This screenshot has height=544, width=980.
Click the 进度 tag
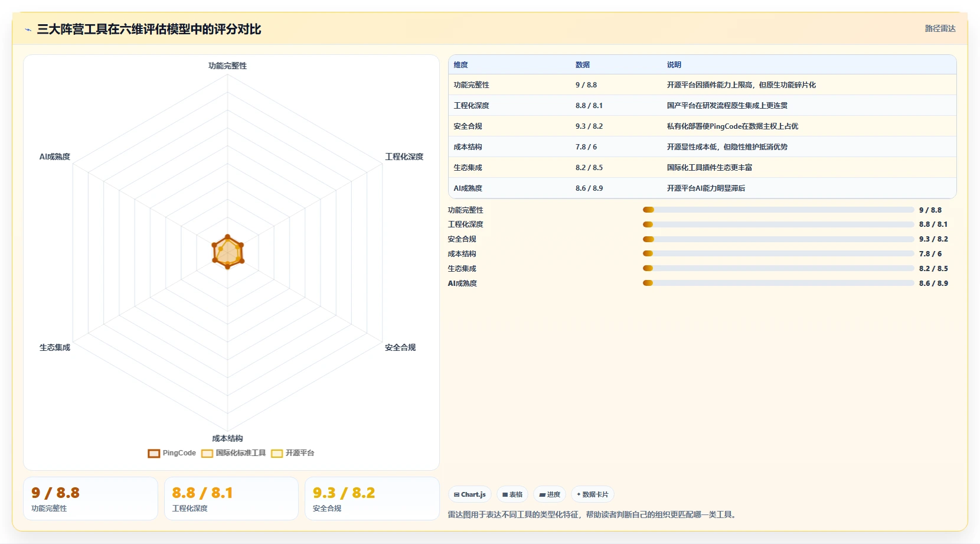550,494
